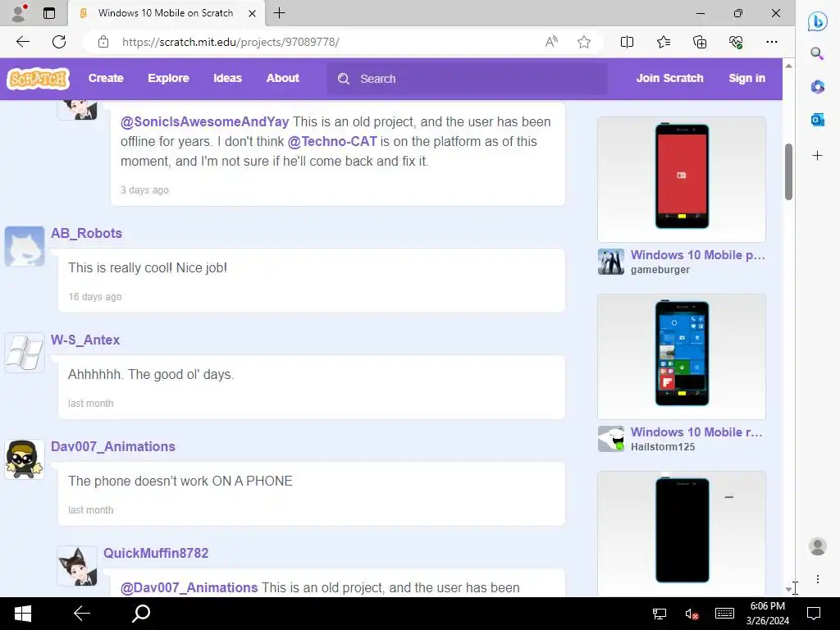Click the page vertical scrollbar thumb

(788, 171)
